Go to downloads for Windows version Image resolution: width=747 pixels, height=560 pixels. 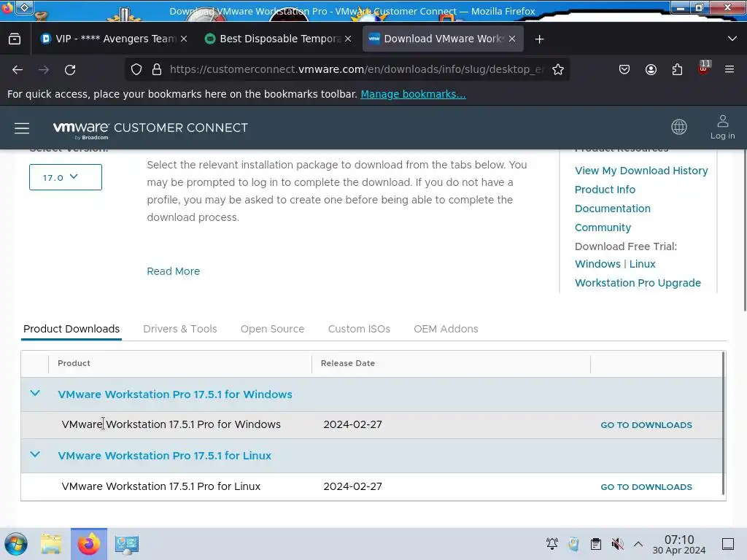tap(646, 425)
